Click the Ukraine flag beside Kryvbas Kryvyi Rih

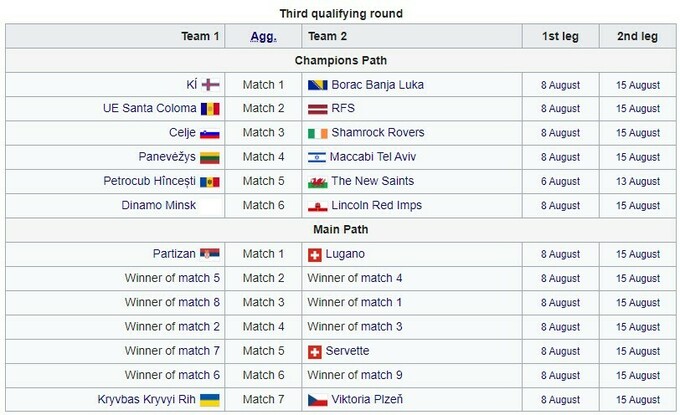click(x=210, y=400)
